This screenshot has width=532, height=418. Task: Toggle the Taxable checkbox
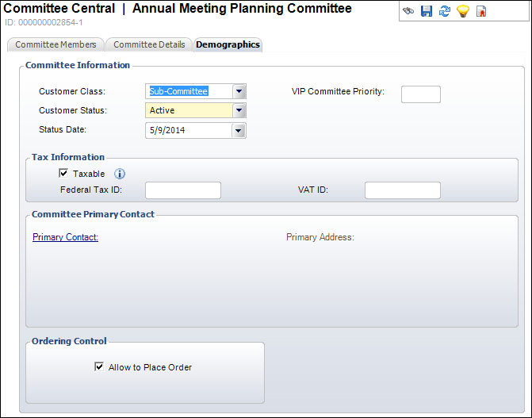pos(63,173)
